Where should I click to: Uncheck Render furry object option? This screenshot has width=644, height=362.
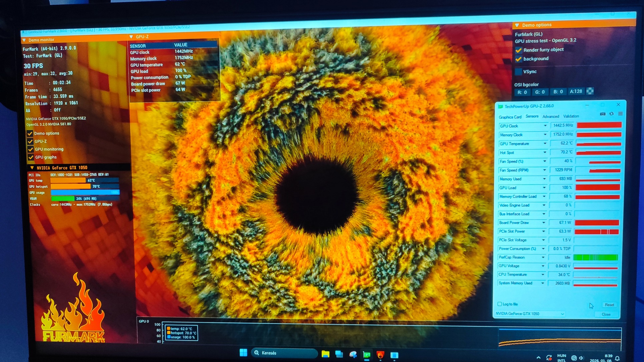518,50
